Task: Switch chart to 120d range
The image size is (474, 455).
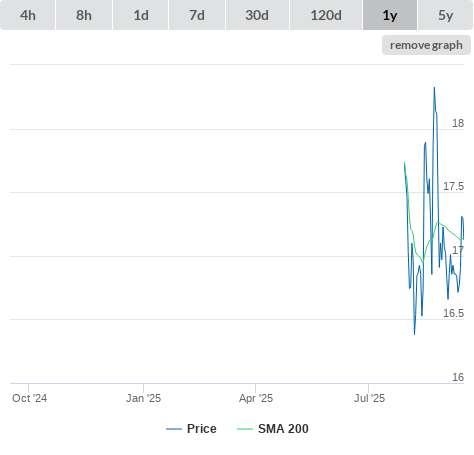Action: (326, 15)
